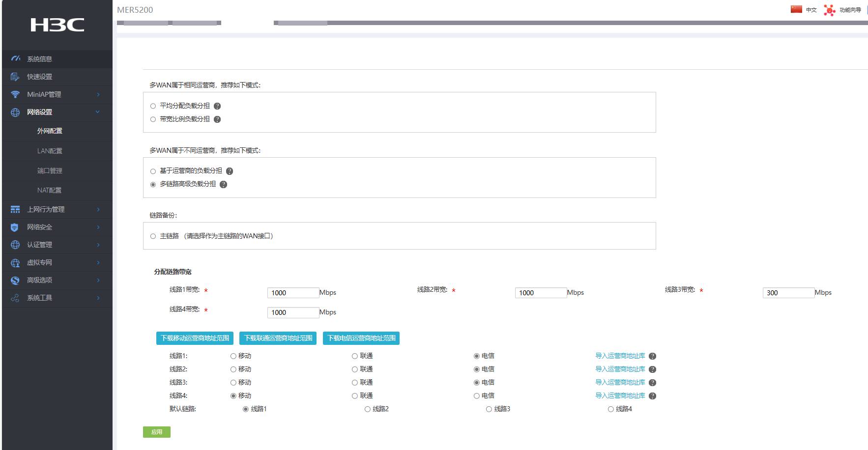Screen dimensions: 868x450
Task: Click the 系统工具 icon
Action: [x=15, y=298]
